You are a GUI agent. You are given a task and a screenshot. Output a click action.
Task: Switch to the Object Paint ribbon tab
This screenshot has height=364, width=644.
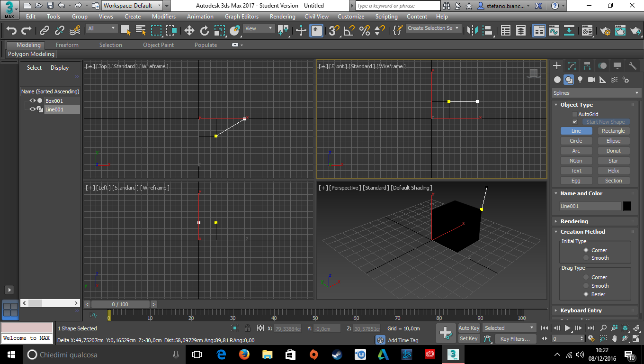158,45
